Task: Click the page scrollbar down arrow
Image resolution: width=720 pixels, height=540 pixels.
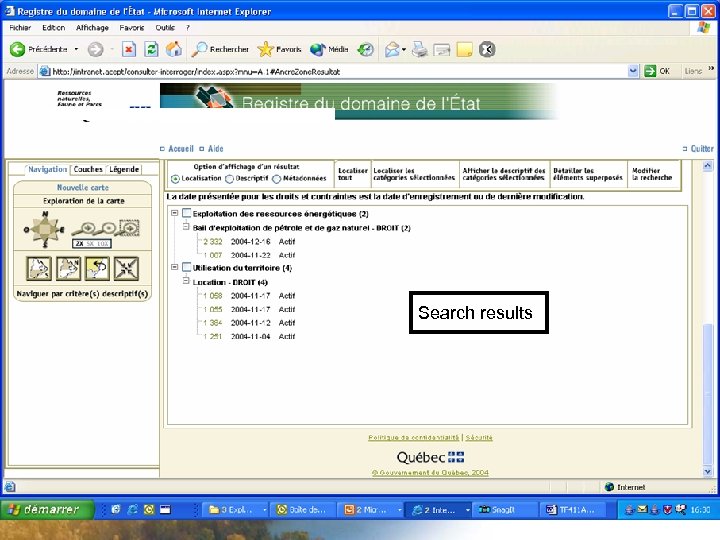Action: pos(708,471)
